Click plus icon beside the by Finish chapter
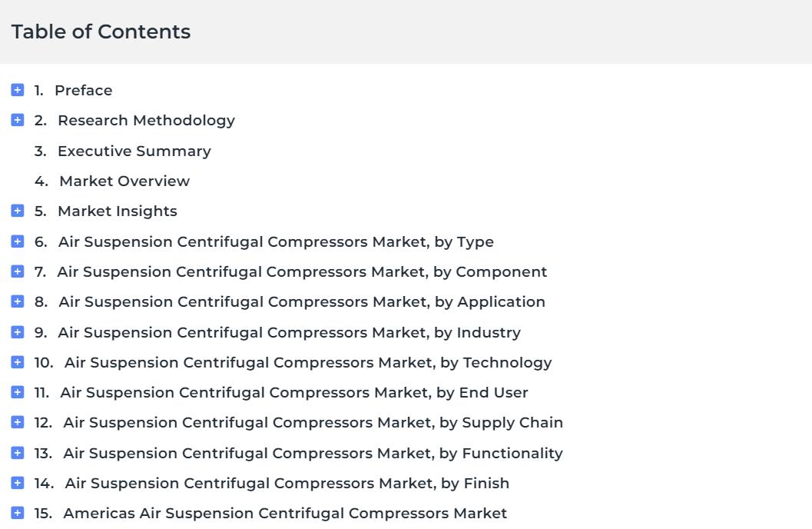Image resolution: width=812 pixels, height=529 pixels. 18,483
